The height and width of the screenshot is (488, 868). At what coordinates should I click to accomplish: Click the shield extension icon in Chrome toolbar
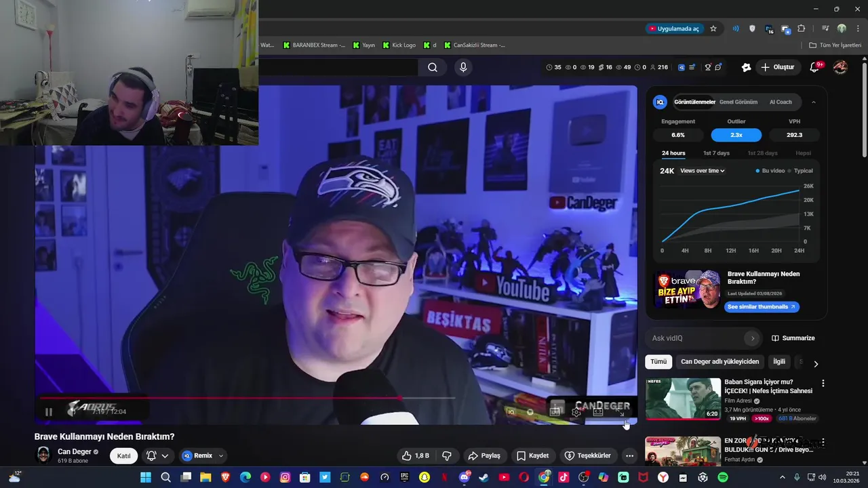pyautogui.click(x=752, y=28)
